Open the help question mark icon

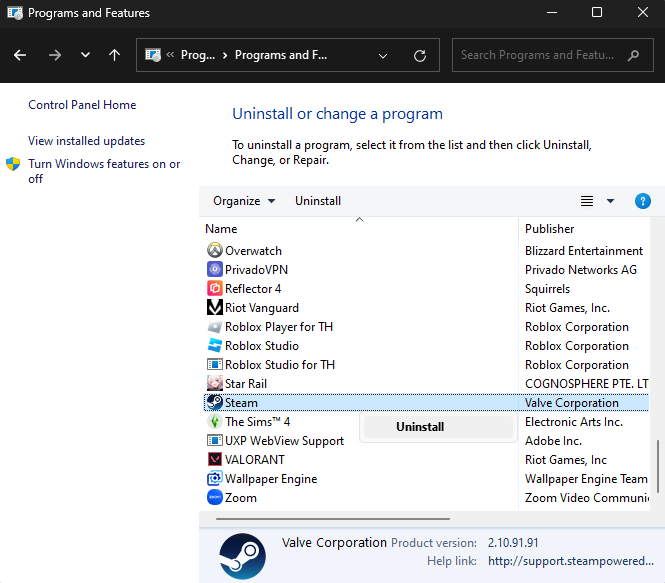pyautogui.click(x=643, y=201)
